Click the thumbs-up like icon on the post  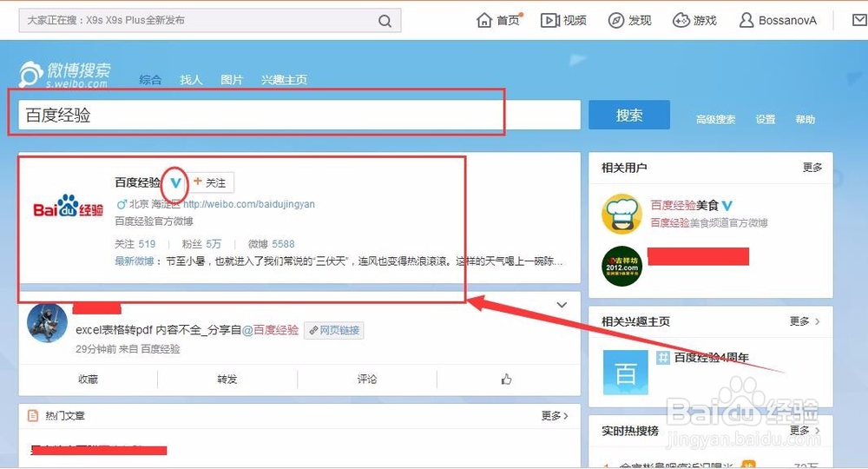point(506,380)
